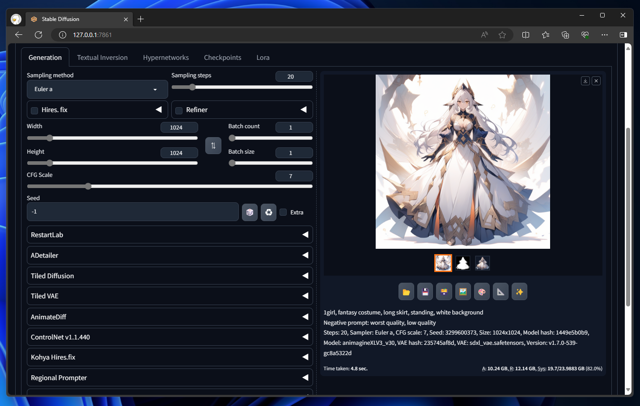Select the Stable Diffusion browser tab
640x406 pixels.
pos(79,19)
